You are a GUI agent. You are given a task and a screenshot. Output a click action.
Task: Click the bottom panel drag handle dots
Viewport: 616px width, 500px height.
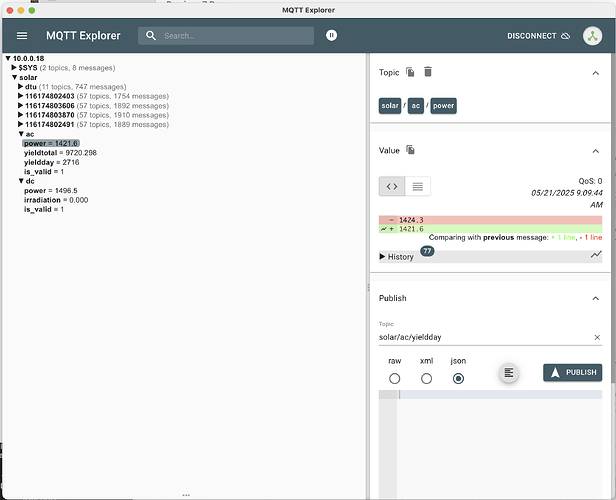point(186,495)
